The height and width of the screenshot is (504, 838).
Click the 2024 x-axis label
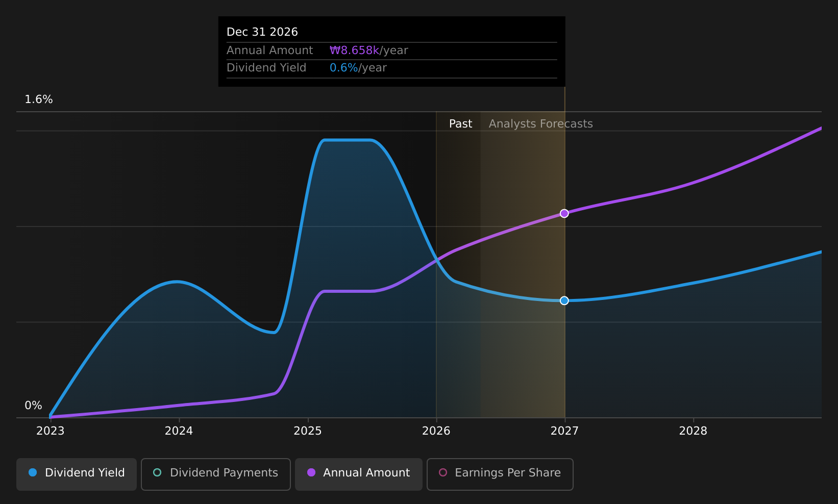point(179,431)
